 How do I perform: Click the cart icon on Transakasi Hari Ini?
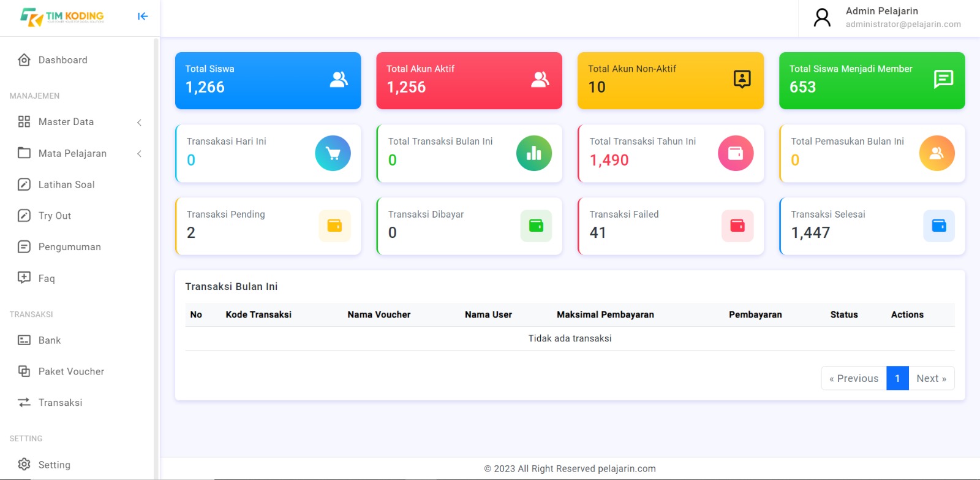pyautogui.click(x=333, y=153)
